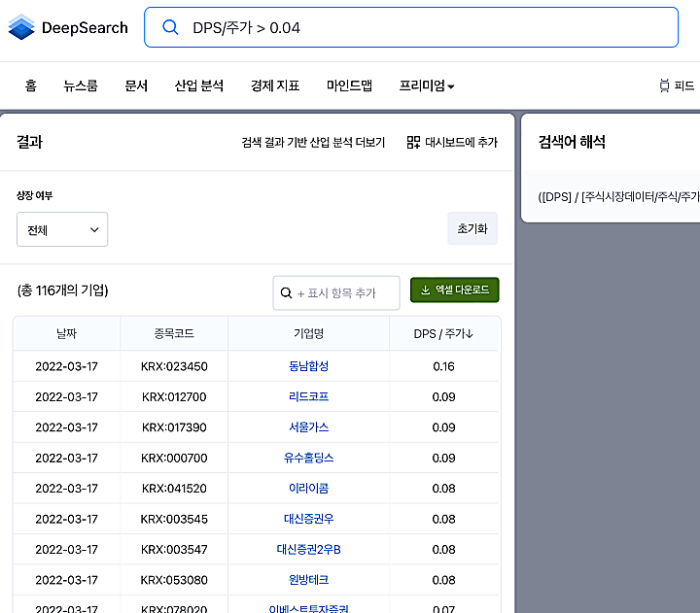
Task: Sort by the 종목코드 column header
Action: pyautogui.click(x=174, y=333)
